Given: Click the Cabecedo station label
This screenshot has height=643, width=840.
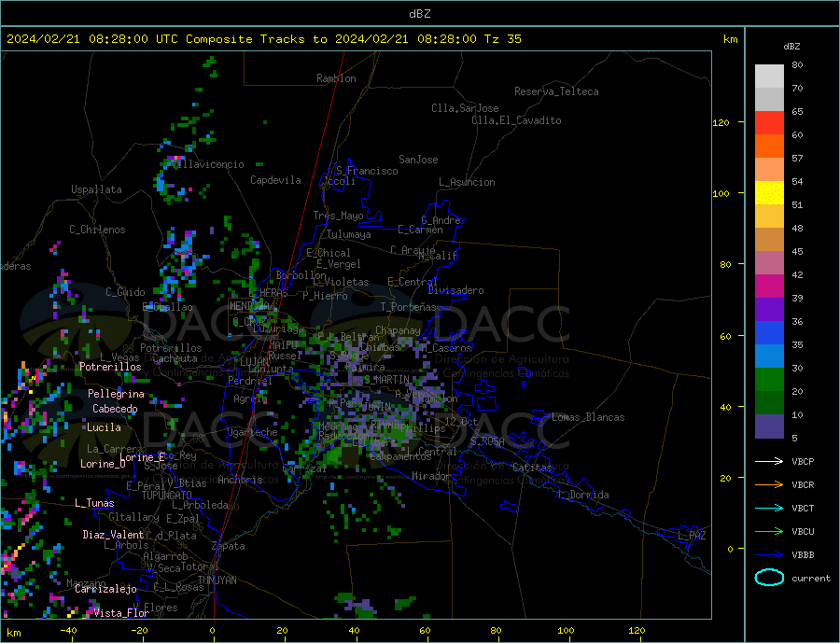Looking at the screenshot, I should point(115,409).
